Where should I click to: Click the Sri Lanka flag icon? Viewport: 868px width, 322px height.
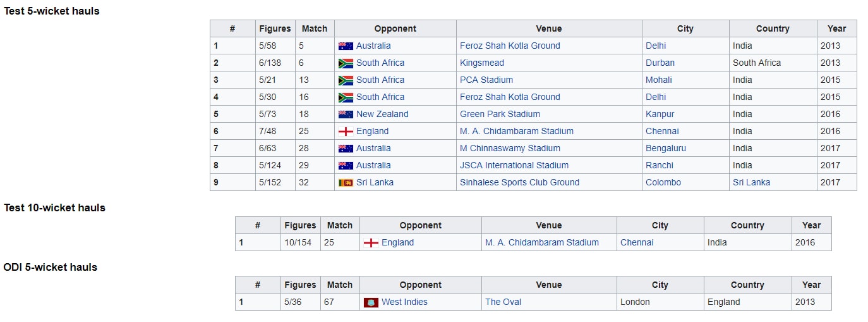(x=346, y=182)
